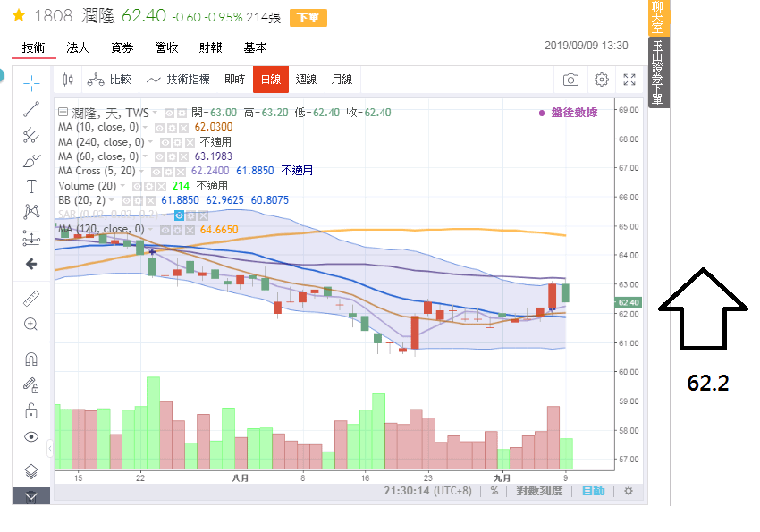Click the orange 下單 order button

point(308,18)
